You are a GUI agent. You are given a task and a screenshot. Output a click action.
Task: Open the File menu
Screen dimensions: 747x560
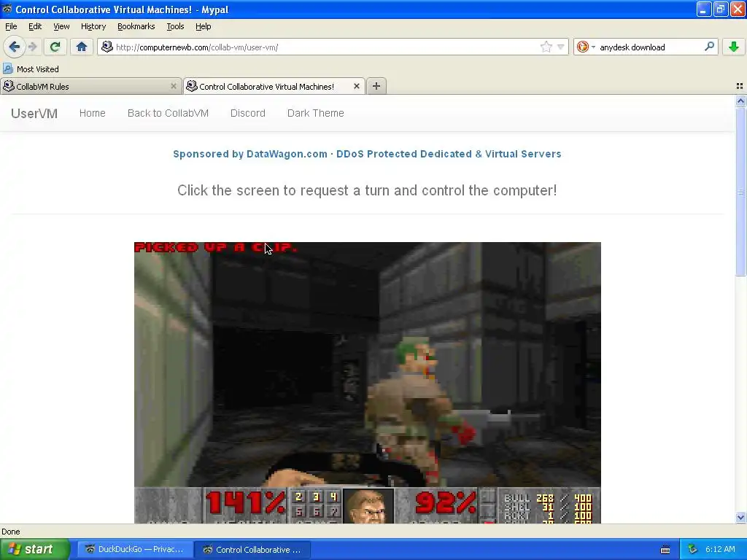(11, 26)
